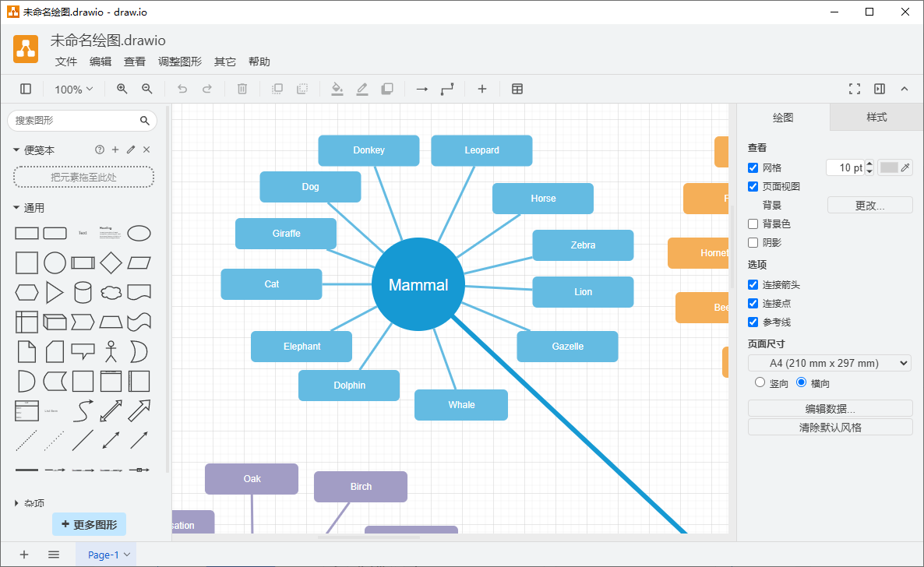924x567 pixels.
Task: Open the 文件 menu
Action: click(x=66, y=62)
